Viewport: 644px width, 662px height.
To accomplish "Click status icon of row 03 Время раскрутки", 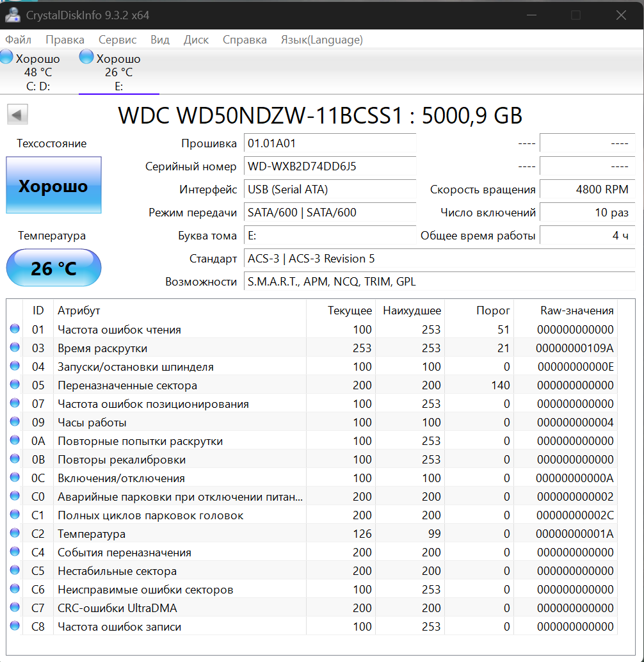I will click(15, 347).
